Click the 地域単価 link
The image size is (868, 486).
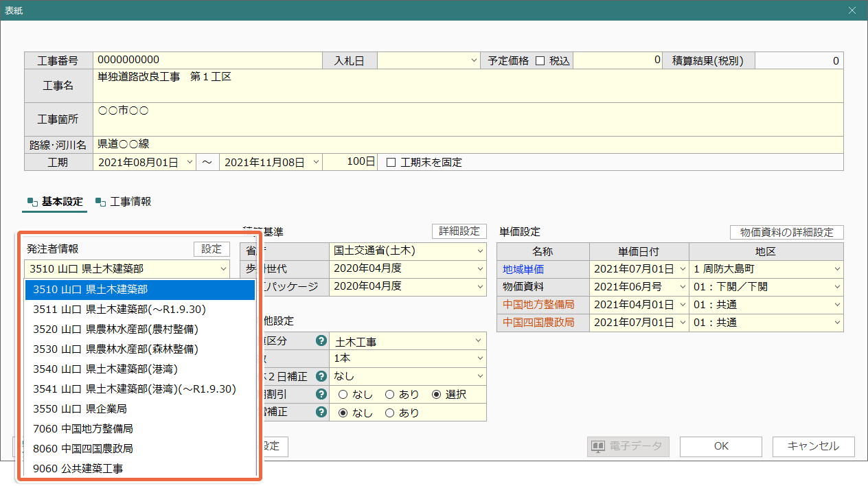coord(523,269)
